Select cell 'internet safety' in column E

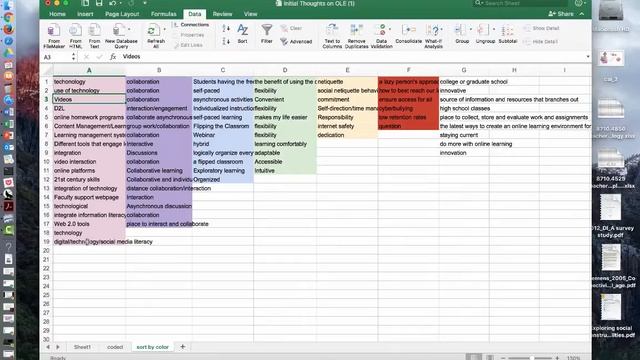coord(347,126)
